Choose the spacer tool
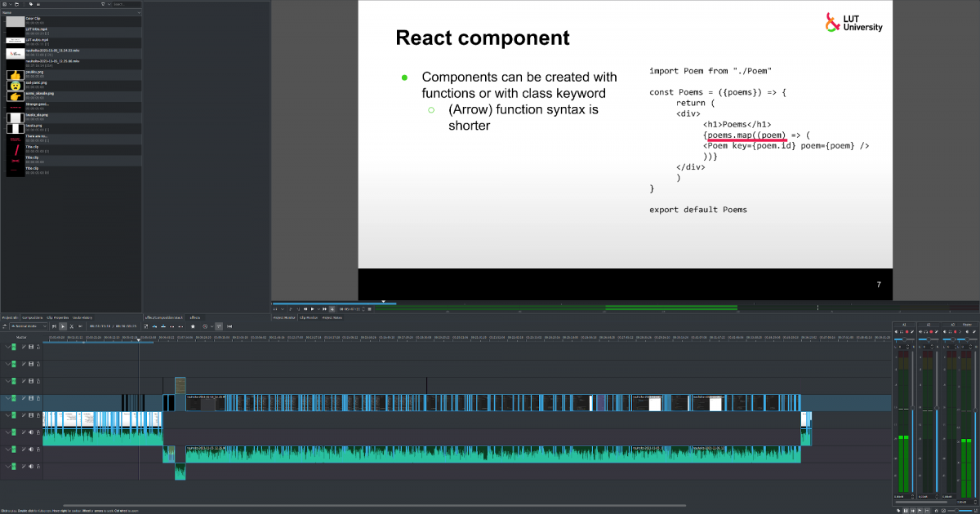 80,326
